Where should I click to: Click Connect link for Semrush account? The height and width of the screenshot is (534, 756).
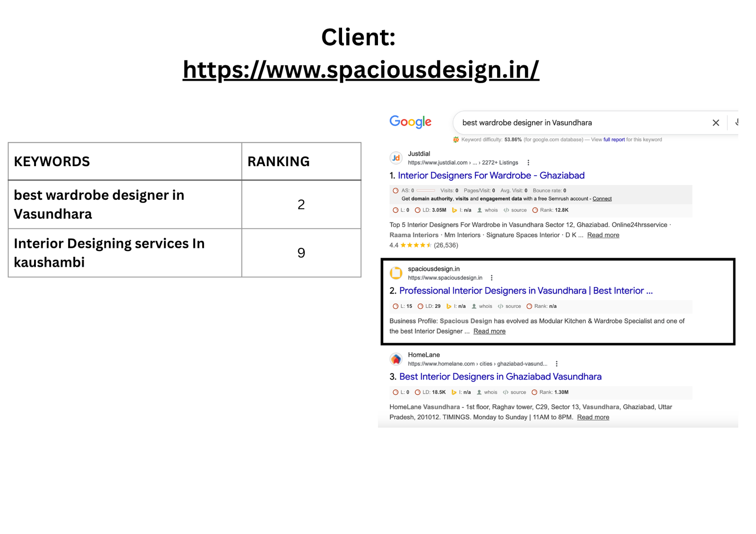602,199
